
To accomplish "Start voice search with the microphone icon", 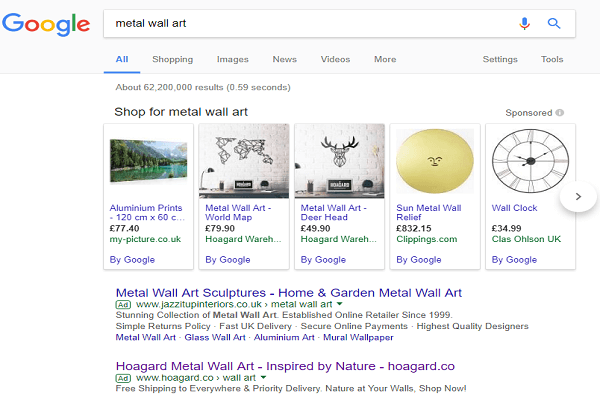I will point(524,23).
